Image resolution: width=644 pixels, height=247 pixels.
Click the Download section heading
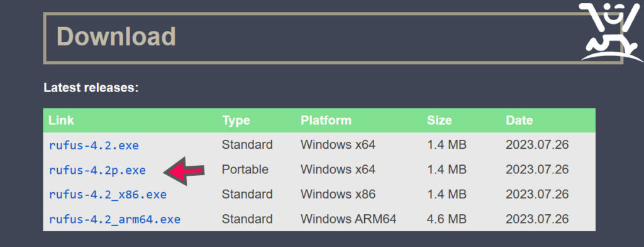click(116, 36)
